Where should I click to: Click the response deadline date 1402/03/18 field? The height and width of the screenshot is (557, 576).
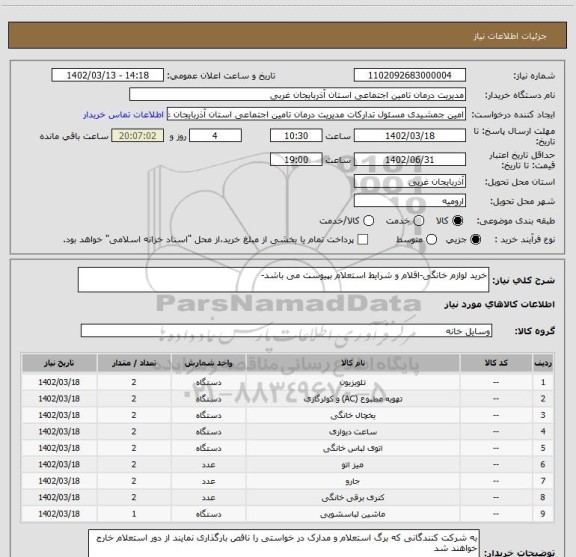(x=410, y=136)
